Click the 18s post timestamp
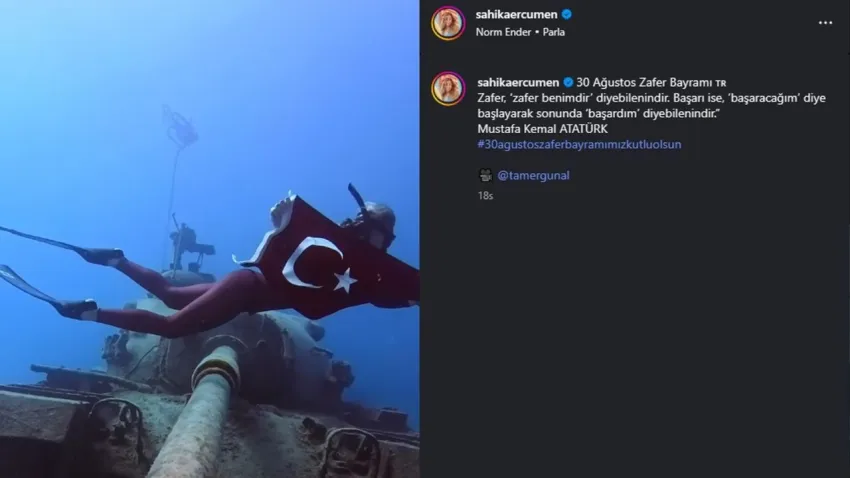Viewport: 850px width, 478px height. (485, 196)
